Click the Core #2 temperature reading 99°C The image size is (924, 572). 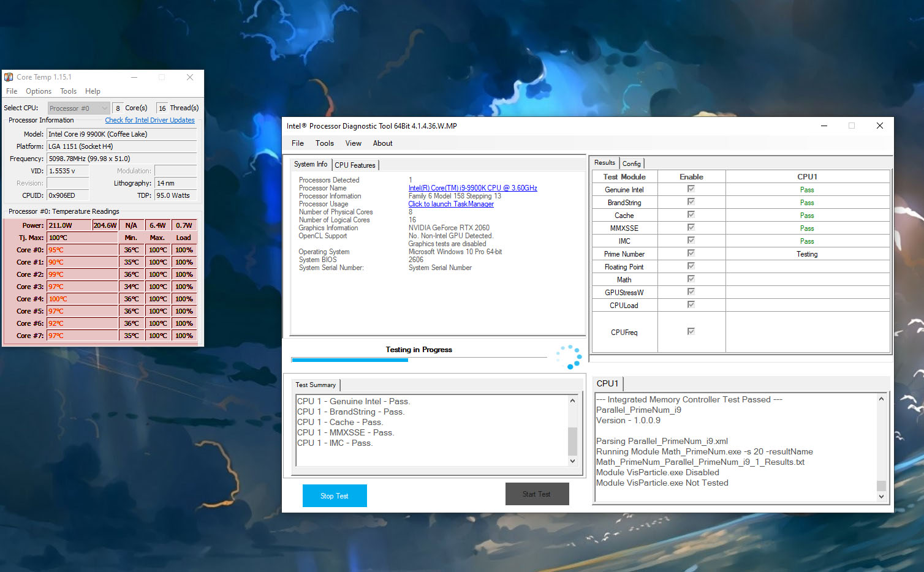(82, 274)
